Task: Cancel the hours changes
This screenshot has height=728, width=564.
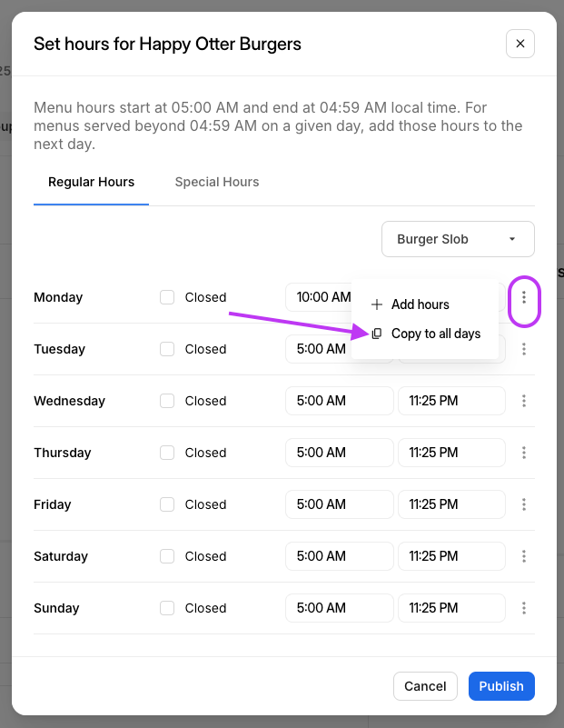Action: [x=425, y=686]
